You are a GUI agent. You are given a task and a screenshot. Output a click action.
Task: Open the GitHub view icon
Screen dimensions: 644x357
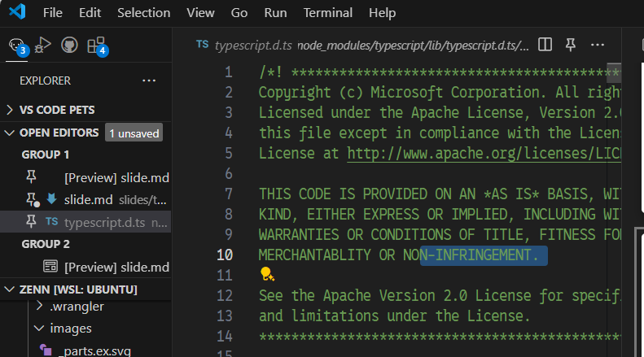(69, 45)
